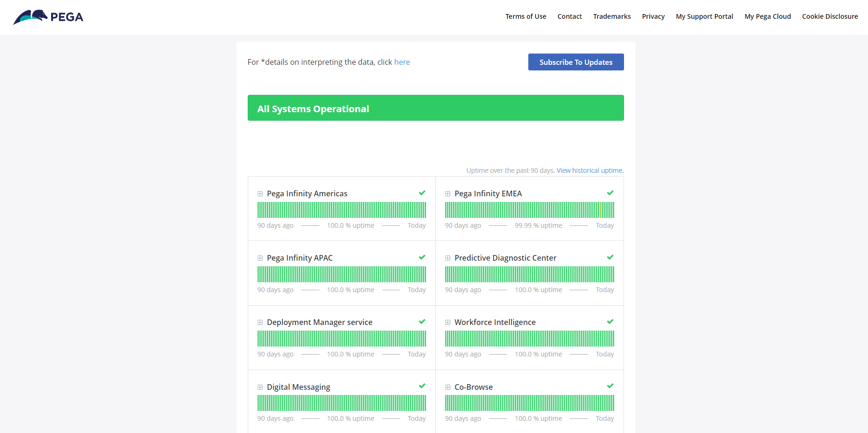
Task: Click 'Today' label under Workforce Intelligence
Action: tap(605, 354)
